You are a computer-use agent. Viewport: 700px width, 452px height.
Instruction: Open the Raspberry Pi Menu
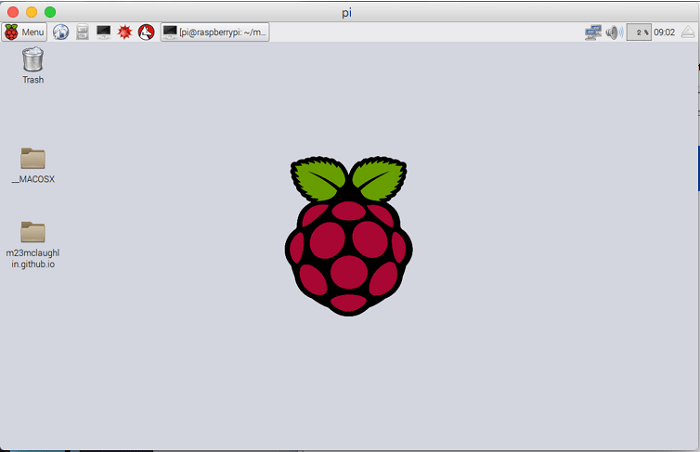pos(25,32)
